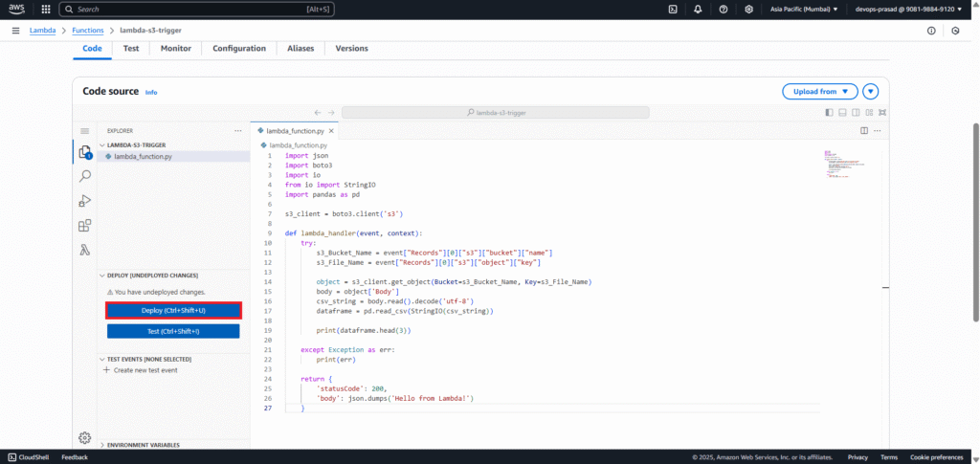
Task: Follow the Functions breadcrumb link
Action: 88,31
